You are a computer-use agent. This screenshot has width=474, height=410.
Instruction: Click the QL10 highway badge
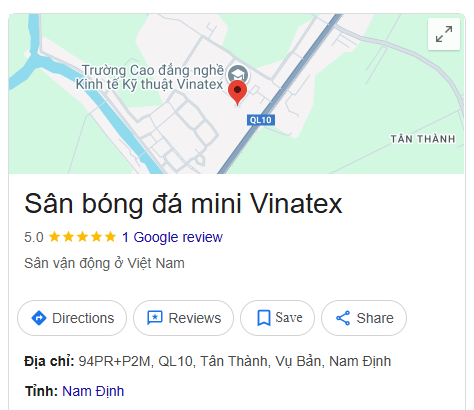click(x=261, y=120)
